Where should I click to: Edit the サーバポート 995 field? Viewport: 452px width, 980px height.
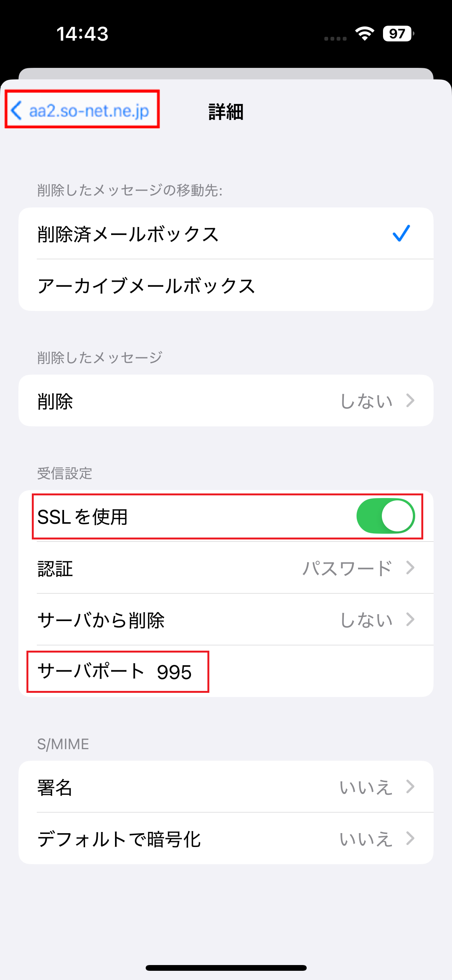point(174,672)
